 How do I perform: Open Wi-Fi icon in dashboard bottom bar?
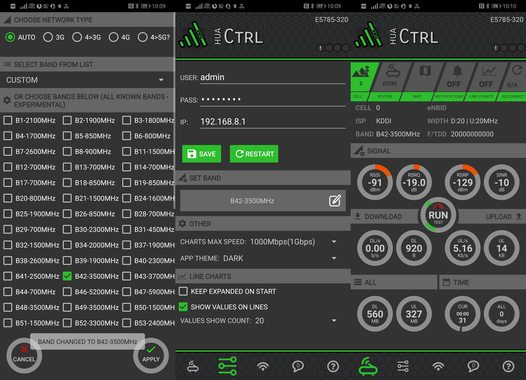(x=438, y=366)
